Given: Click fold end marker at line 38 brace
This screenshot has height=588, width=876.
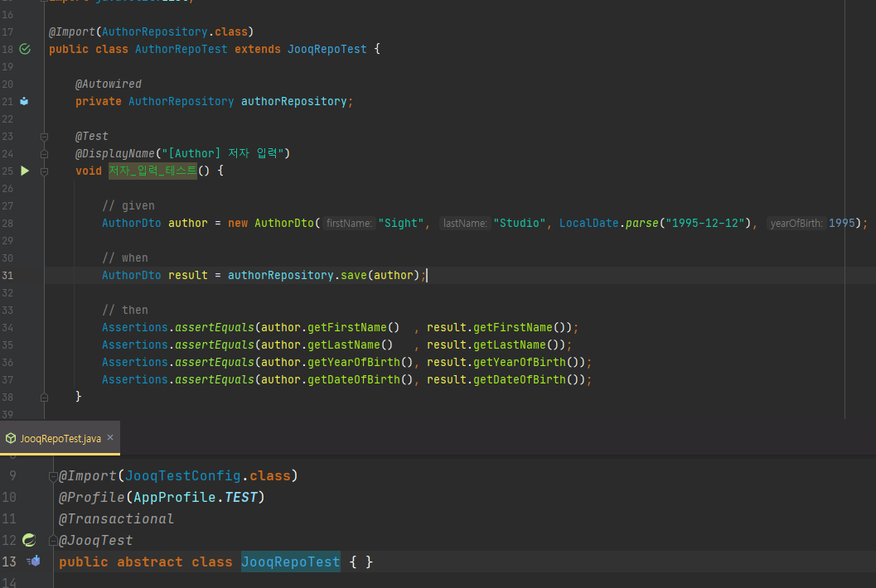Looking at the screenshot, I should coord(46,397).
